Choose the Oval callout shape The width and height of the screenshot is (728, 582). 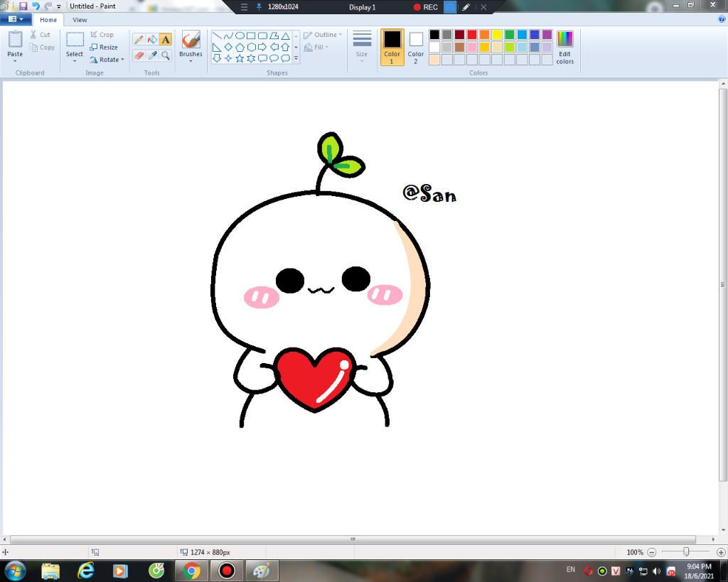pyautogui.click(x=274, y=58)
